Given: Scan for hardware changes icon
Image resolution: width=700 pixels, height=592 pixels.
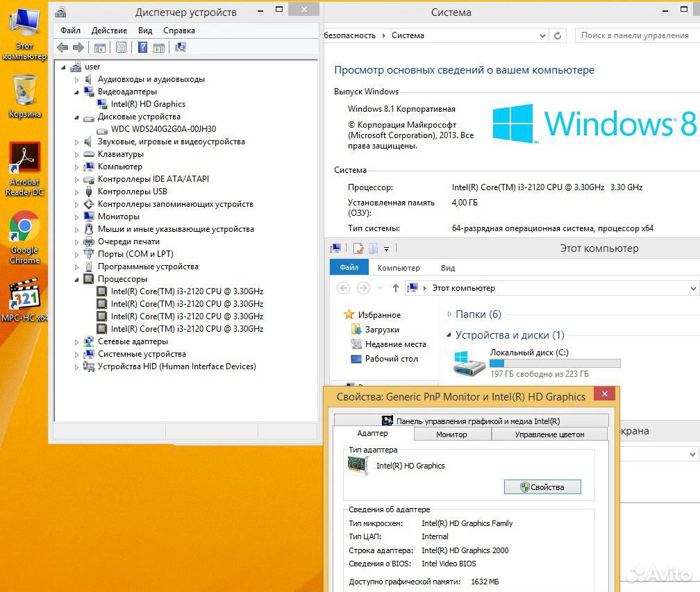Looking at the screenshot, I should [x=181, y=46].
